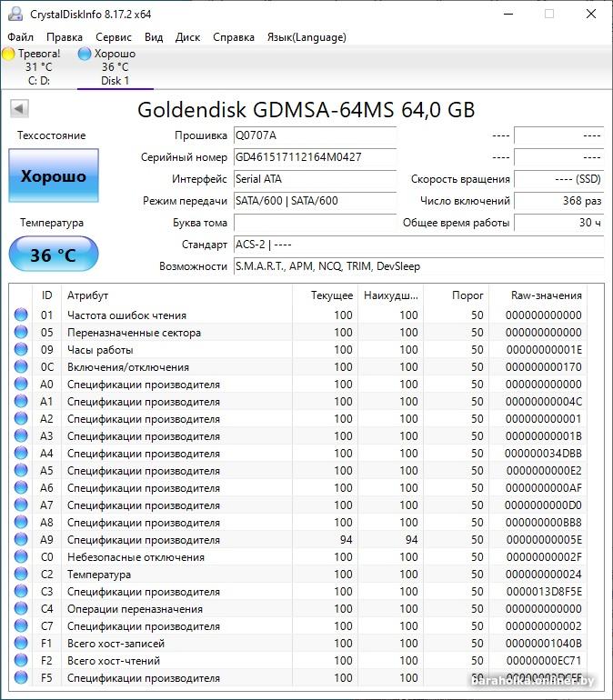Open the Справка menu

point(234,37)
